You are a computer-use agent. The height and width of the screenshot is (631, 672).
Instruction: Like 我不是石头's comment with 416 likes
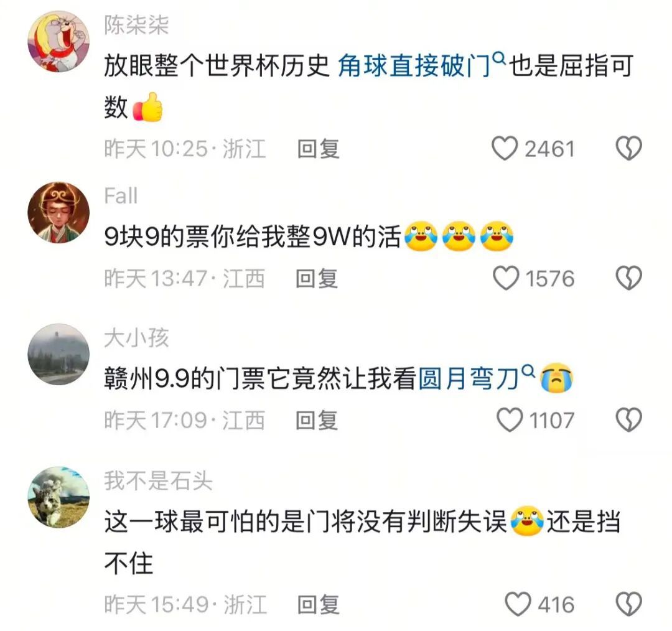518,604
